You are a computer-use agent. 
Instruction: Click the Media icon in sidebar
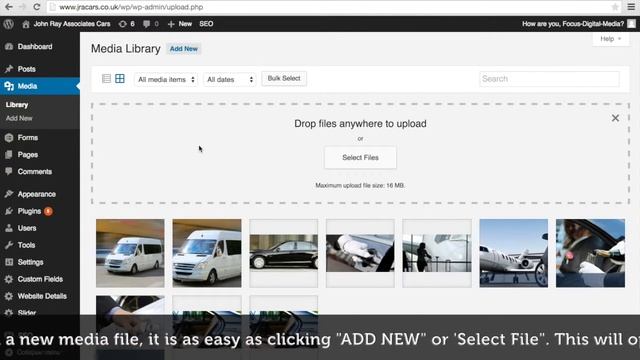tap(9, 86)
